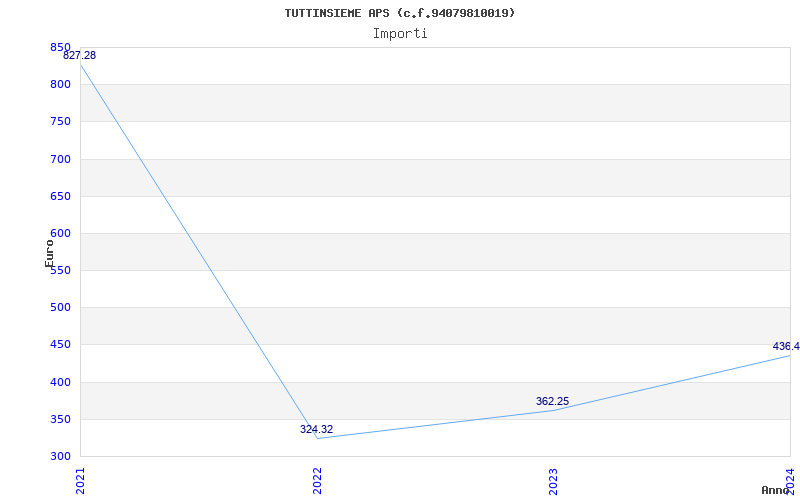Click the 362.25 data label

pos(552,402)
